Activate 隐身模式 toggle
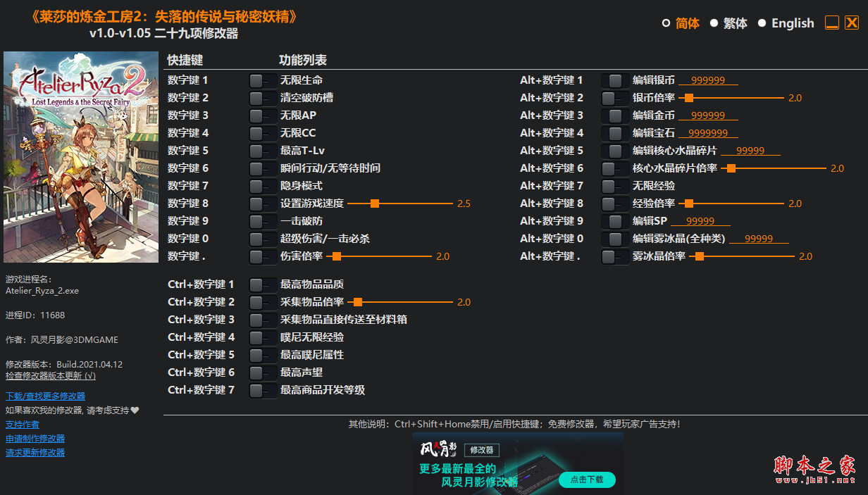Image resolution: width=868 pixels, height=495 pixels. point(263,186)
